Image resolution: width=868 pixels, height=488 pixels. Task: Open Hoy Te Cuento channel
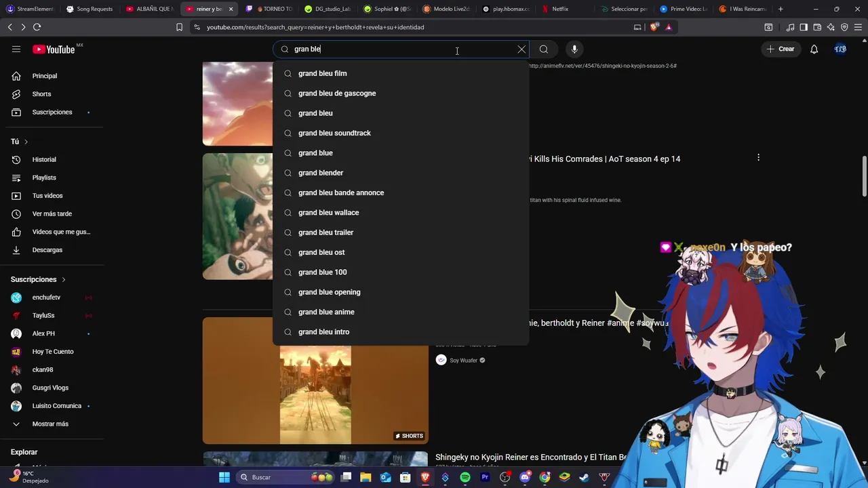coord(54,352)
